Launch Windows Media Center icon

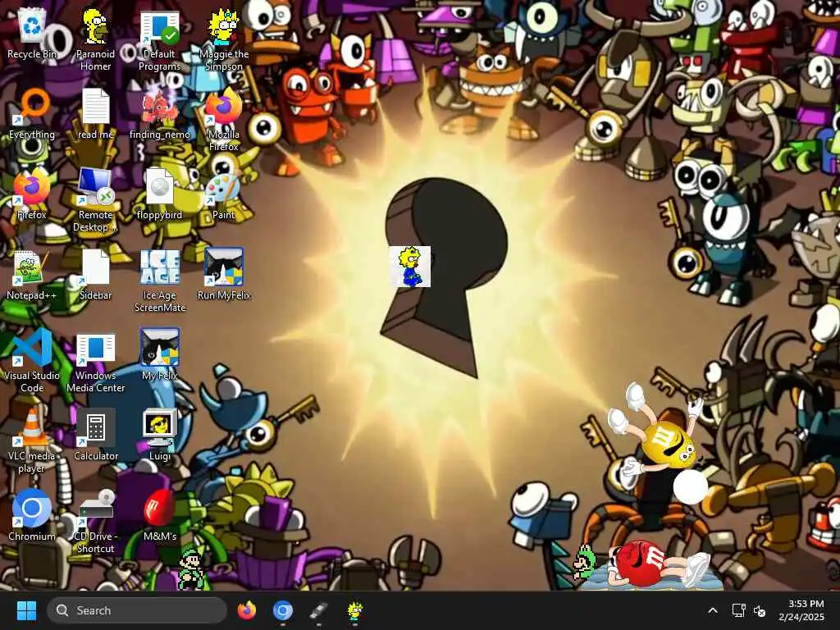point(95,360)
